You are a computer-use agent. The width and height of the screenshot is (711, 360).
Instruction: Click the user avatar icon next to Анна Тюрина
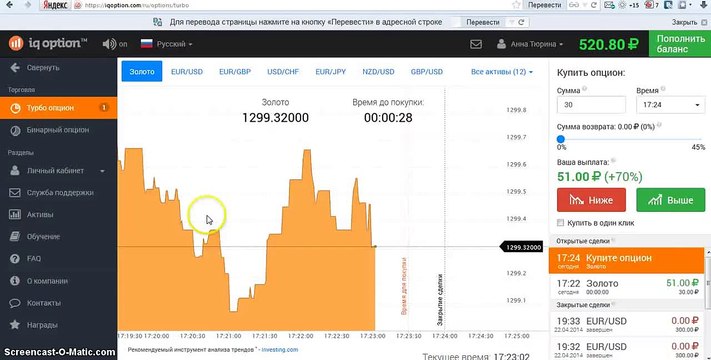click(x=501, y=44)
